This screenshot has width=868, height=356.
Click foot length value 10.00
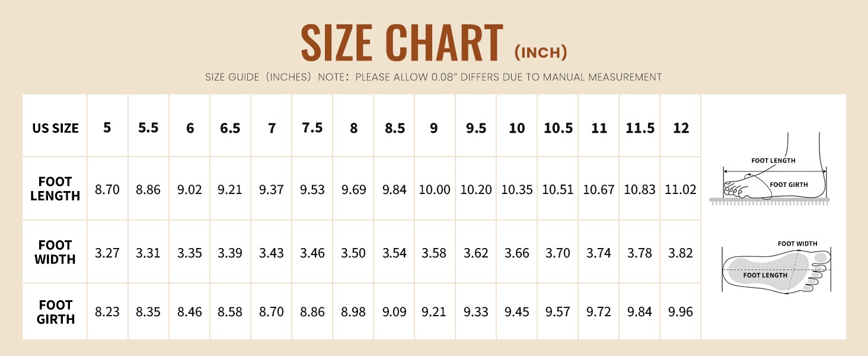435,190
